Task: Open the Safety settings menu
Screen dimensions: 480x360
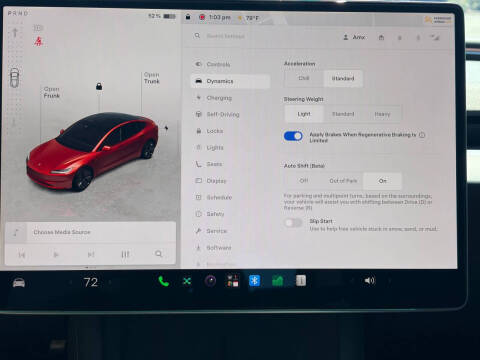Action: (230, 214)
